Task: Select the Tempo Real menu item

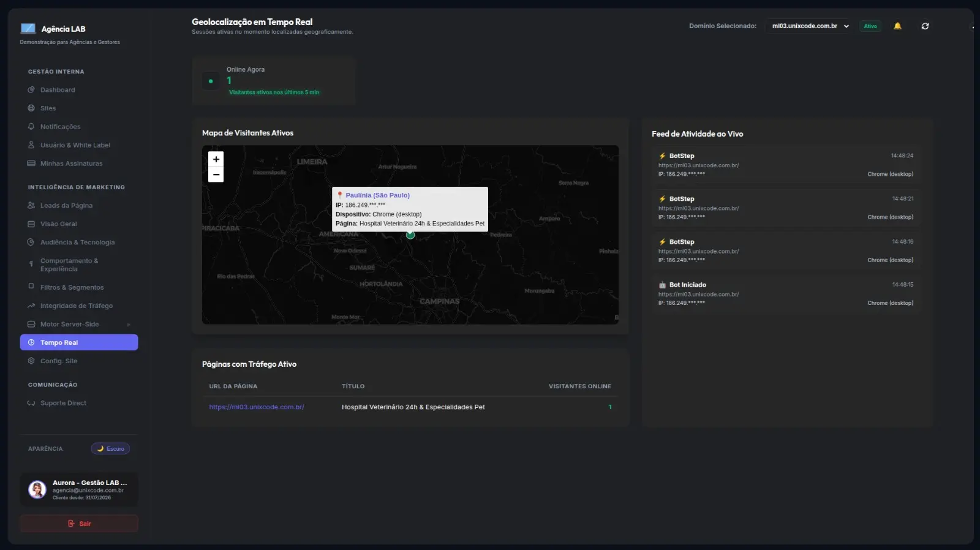Action: [79, 342]
